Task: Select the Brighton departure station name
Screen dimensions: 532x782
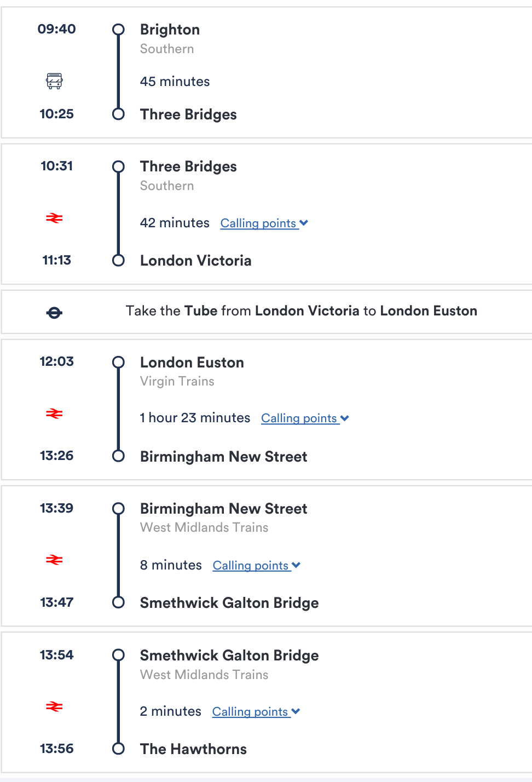Action: [x=170, y=30]
